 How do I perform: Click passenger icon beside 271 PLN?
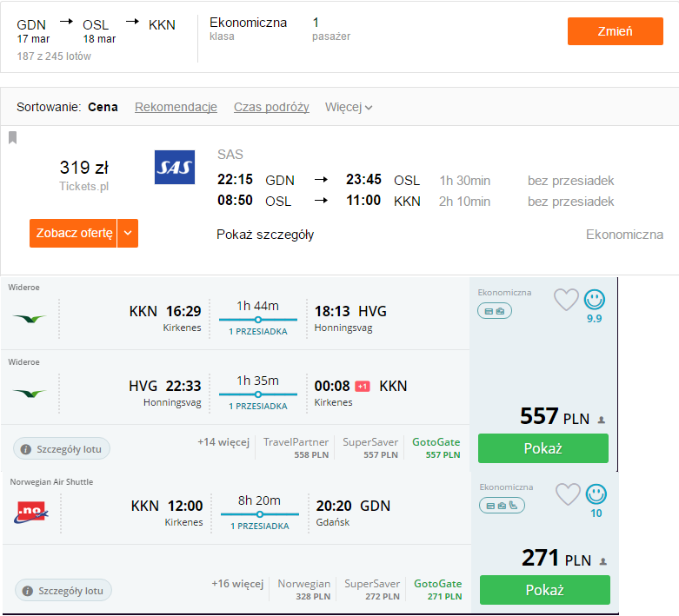(602, 561)
